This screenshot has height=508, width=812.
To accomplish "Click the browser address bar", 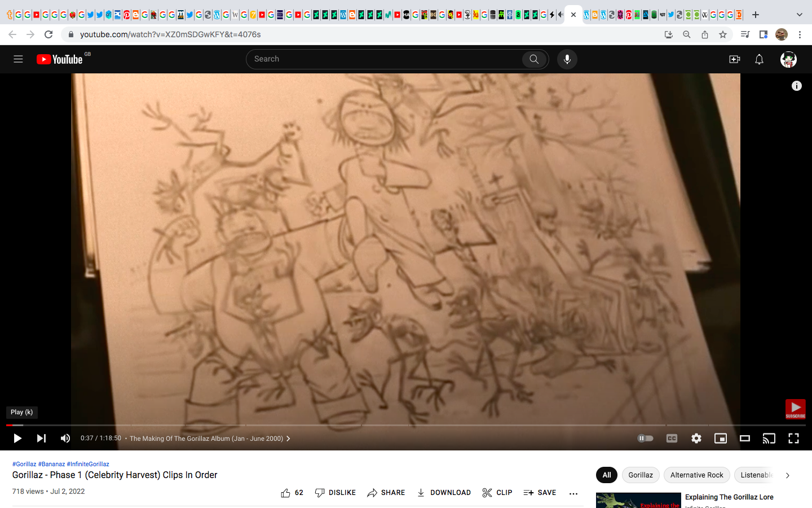I will [361, 34].
